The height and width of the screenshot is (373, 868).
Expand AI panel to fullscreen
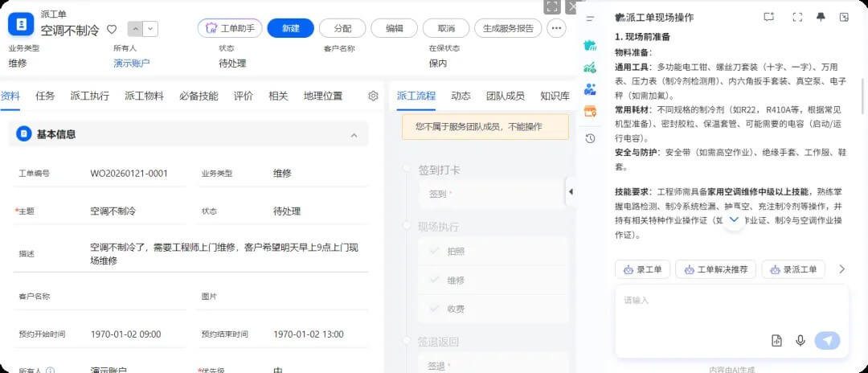(x=797, y=17)
